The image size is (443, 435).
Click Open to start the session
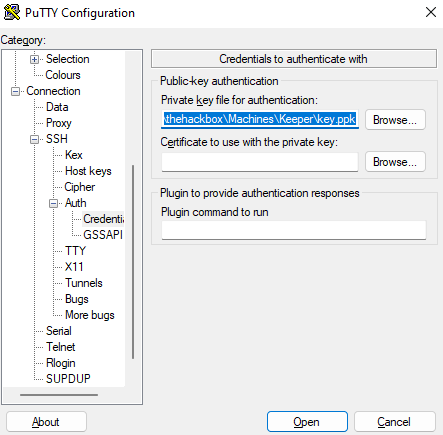point(307,422)
